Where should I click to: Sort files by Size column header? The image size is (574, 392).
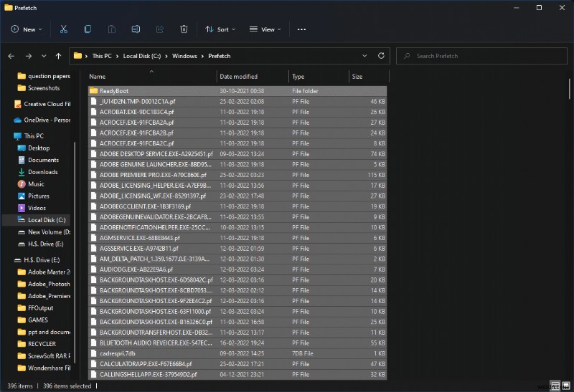357,77
